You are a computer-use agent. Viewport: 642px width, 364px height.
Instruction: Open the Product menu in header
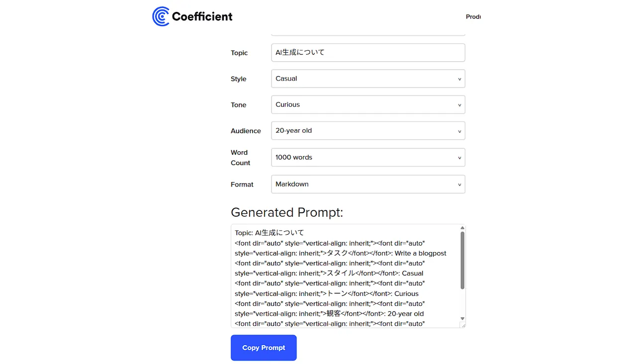[473, 17]
